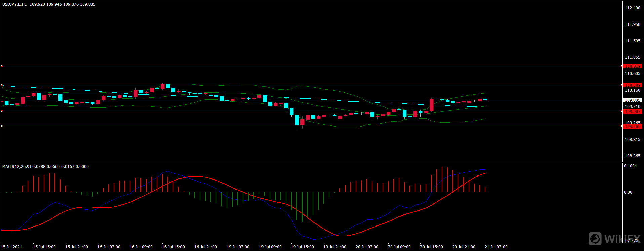Viewport: 644px width, 251px height.
Task: Click the WikiFX watermark logo icon
Action: coord(595,239)
